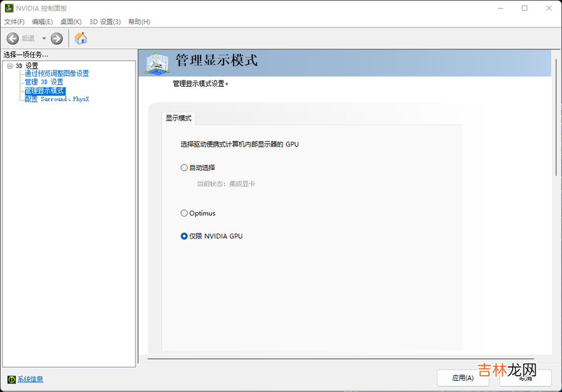Viewport: 562px width, 392px height.
Task: Click the 显示模式 tab
Action: pyautogui.click(x=179, y=118)
